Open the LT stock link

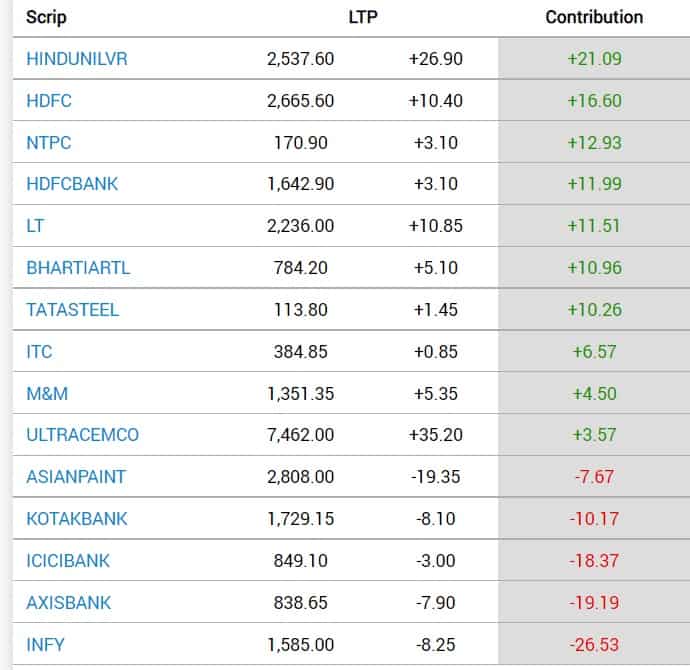tap(36, 226)
